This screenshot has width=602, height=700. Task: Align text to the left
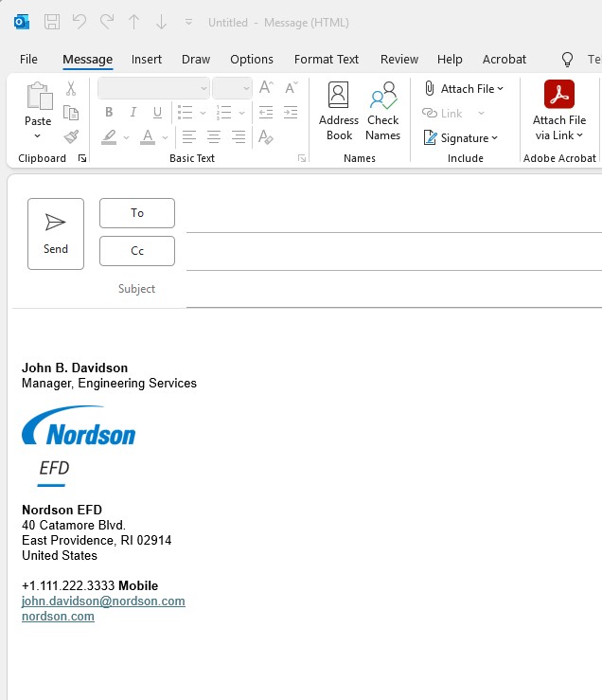click(189, 136)
